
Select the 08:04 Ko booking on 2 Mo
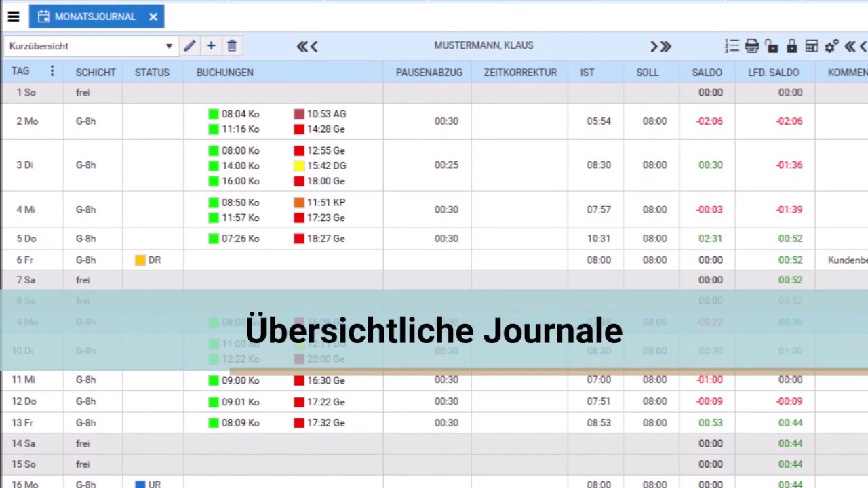point(234,114)
